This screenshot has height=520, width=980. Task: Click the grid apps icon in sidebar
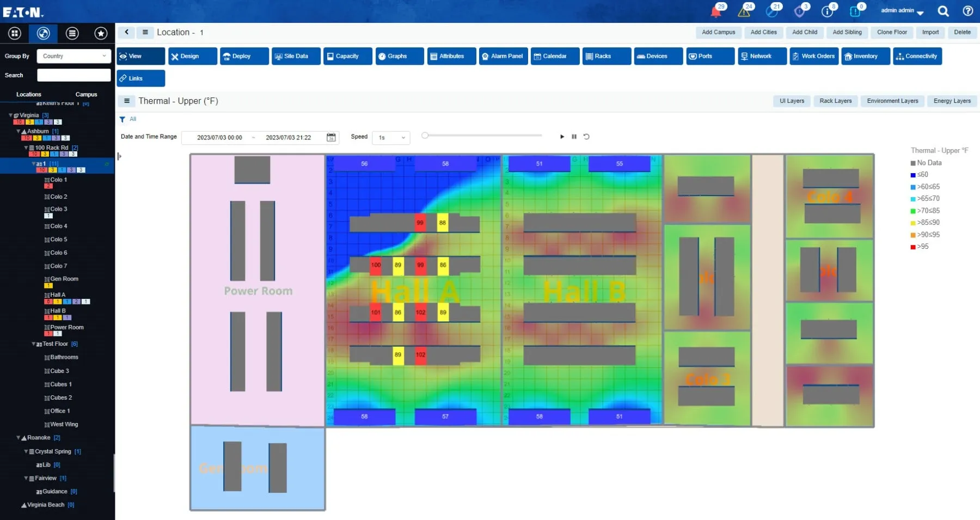tap(15, 33)
